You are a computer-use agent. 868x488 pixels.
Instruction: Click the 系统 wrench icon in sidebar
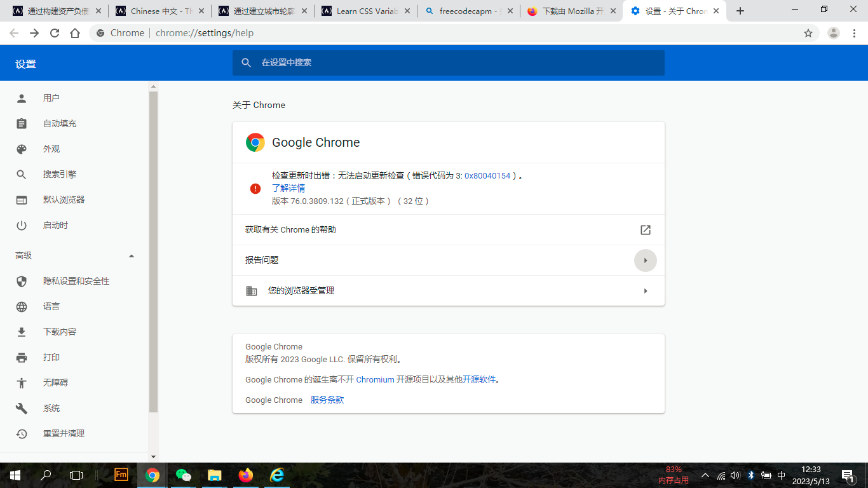[x=22, y=408]
